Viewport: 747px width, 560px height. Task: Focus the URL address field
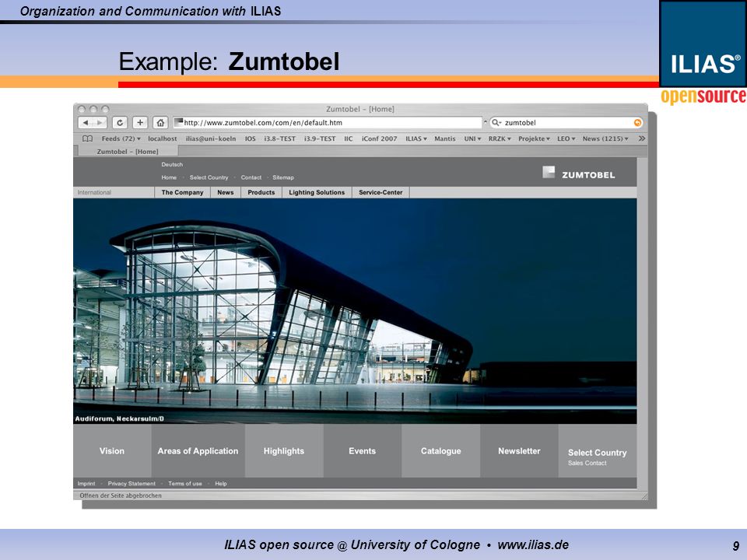[x=328, y=123]
